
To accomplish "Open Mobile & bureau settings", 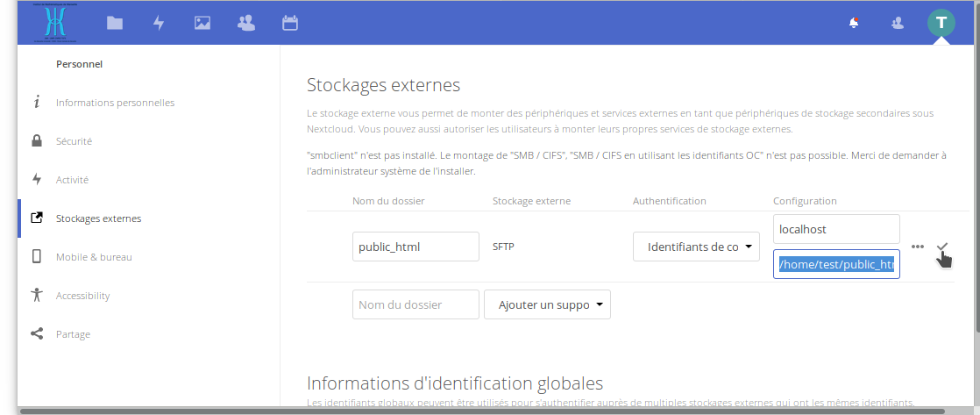I will point(94,257).
